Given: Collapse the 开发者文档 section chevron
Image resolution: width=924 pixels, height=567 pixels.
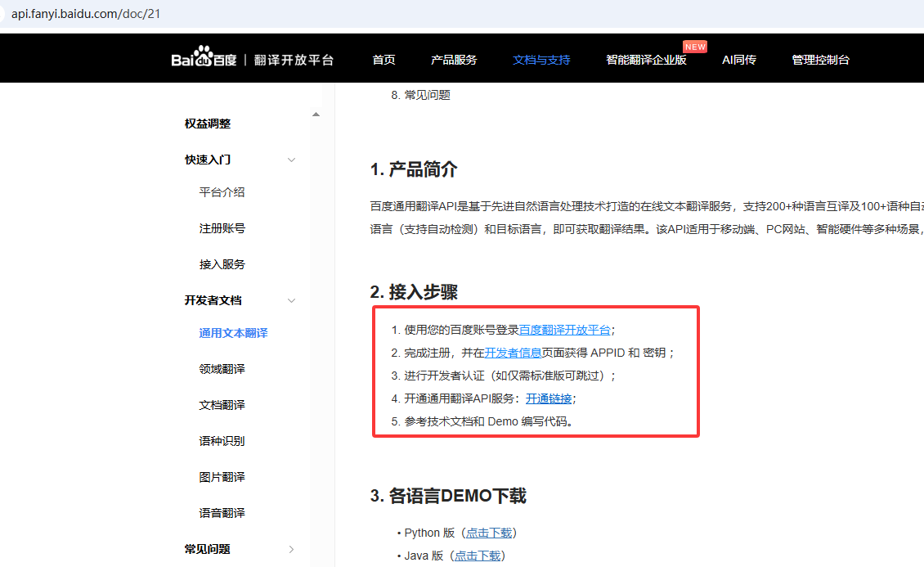Looking at the screenshot, I should pos(291,301).
